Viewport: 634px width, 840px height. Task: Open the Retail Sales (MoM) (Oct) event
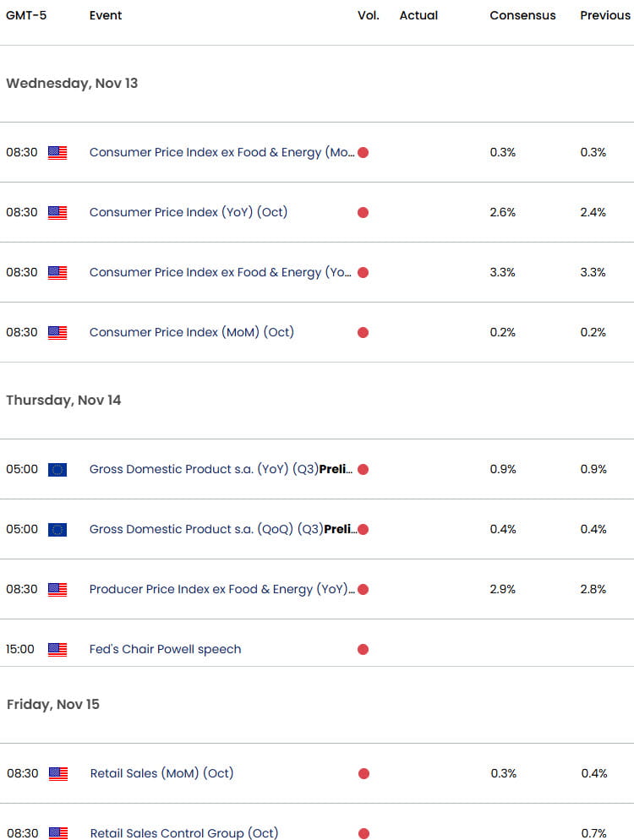pos(161,773)
